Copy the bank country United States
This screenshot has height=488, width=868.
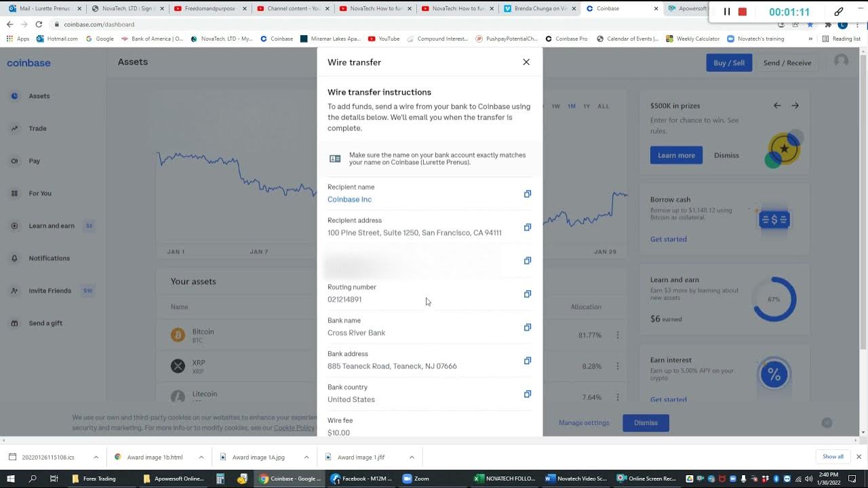pyautogui.click(x=527, y=394)
